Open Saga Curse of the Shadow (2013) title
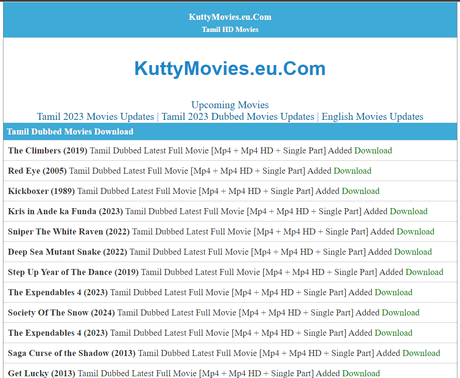This screenshot has width=460, height=378. [x=72, y=353]
